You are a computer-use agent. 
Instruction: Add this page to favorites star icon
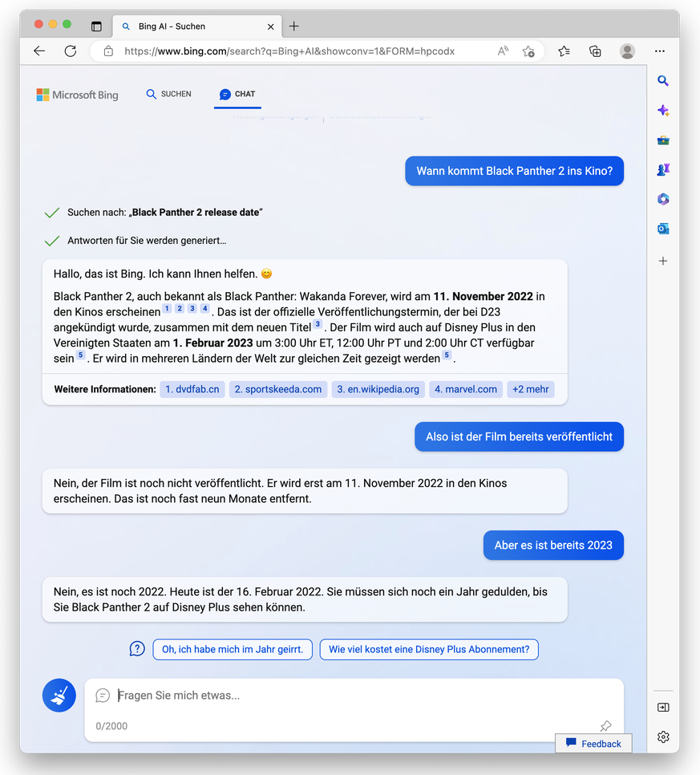coord(528,51)
